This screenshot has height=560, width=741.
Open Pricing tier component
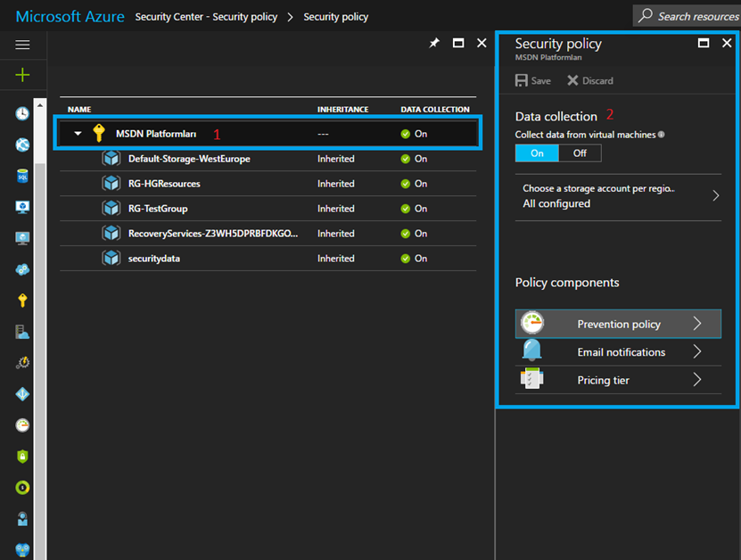[x=618, y=380]
